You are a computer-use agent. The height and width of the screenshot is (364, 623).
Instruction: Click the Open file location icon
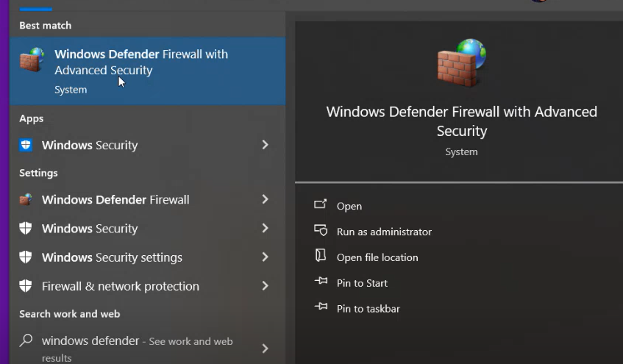pyautogui.click(x=321, y=255)
